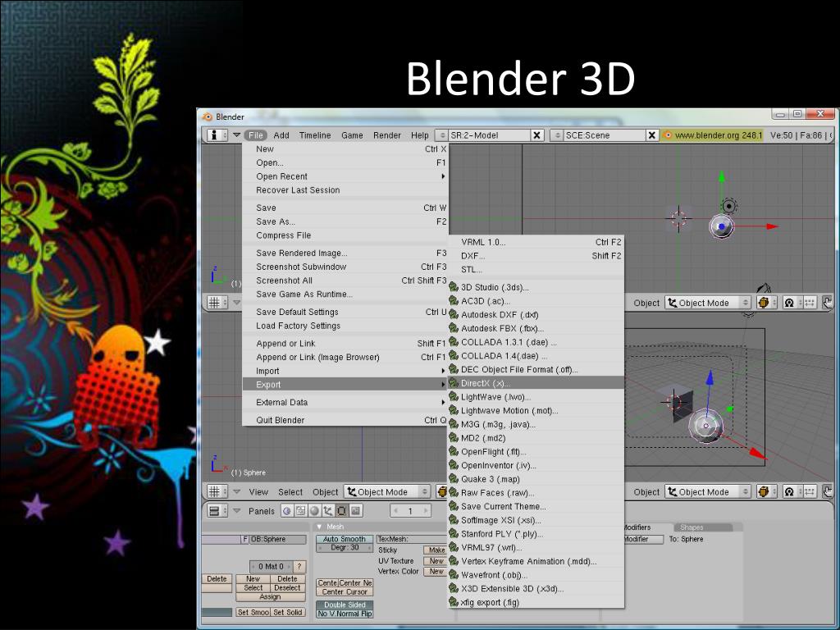Open Object Mode dropdown in lower-right view header
The width and height of the screenshot is (840, 630).
(708, 491)
